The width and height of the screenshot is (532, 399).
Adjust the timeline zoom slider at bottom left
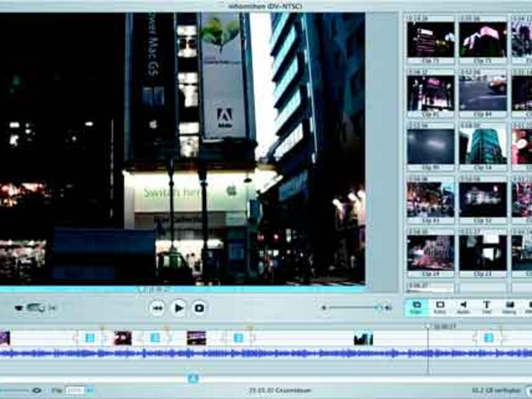[x=14, y=391]
